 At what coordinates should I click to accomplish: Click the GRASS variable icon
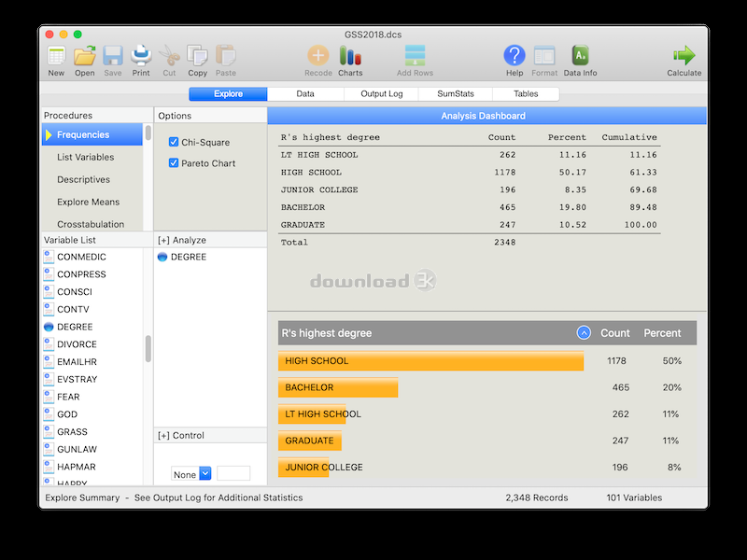click(49, 432)
